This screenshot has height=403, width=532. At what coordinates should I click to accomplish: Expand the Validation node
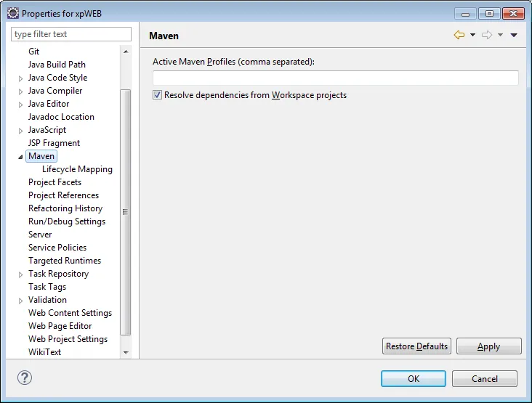tap(20, 301)
